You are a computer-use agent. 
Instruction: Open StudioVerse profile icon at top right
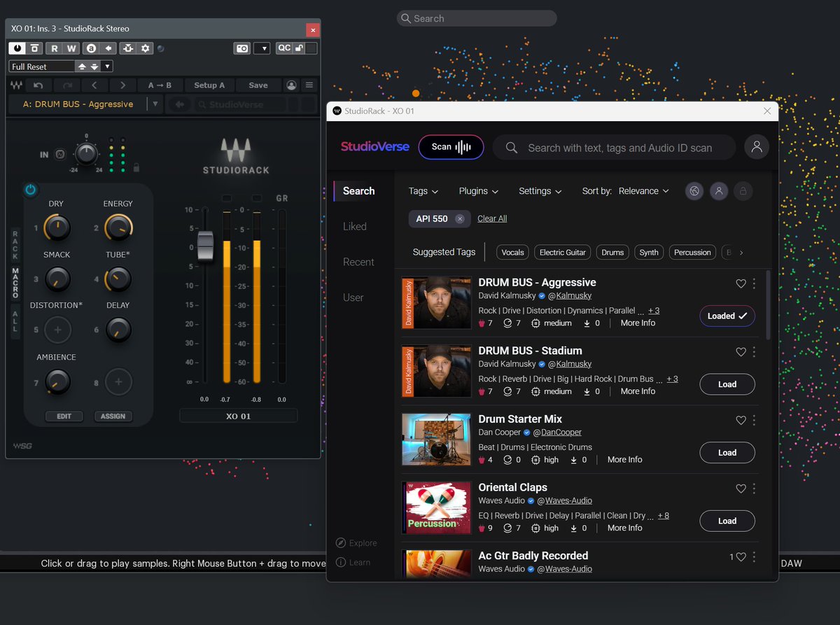pyautogui.click(x=757, y=147)
